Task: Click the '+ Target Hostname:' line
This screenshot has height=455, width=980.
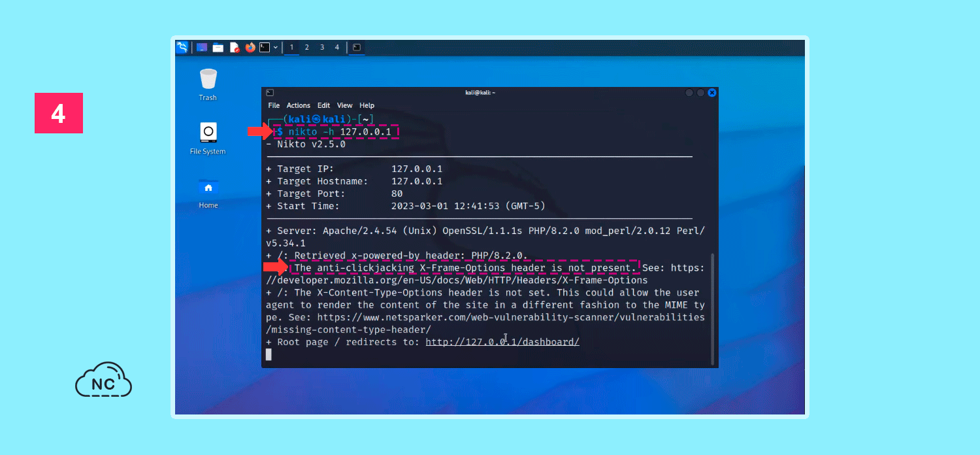Action: tap(354, 181)
